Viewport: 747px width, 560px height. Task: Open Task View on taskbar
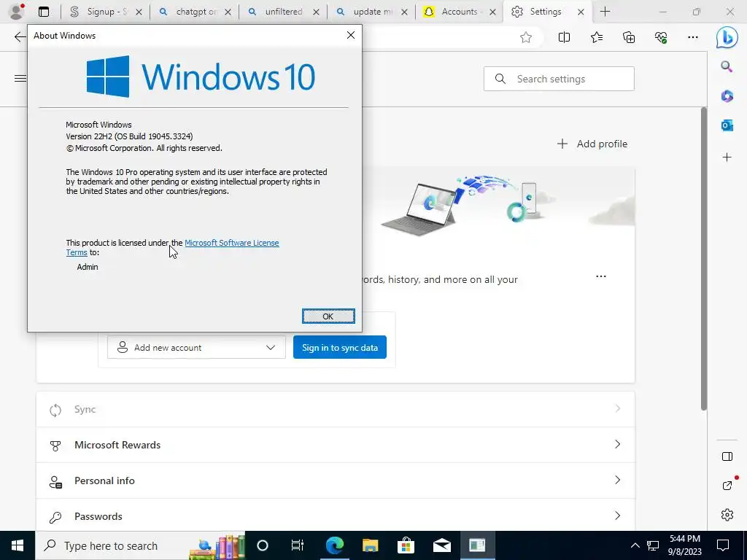pos(298,545)
